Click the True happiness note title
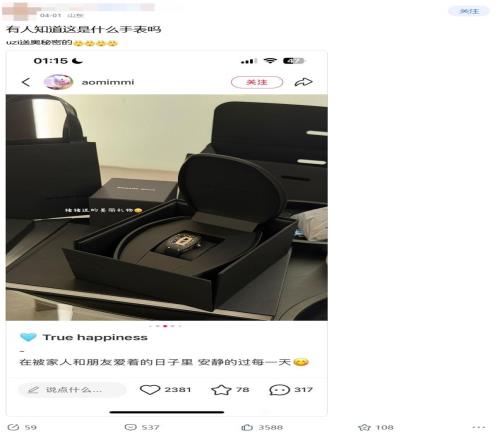The width and height of the screenshot is (500, 440). (x=95, y=337)
